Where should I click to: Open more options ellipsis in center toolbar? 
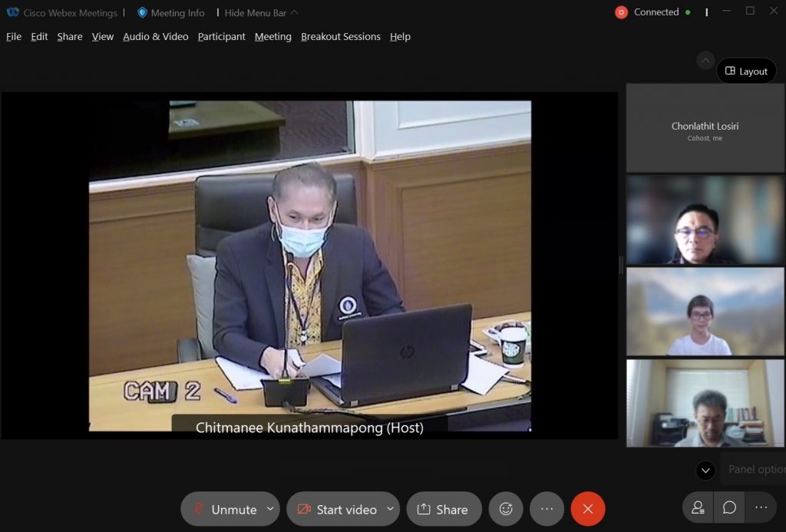pos(547,509)
